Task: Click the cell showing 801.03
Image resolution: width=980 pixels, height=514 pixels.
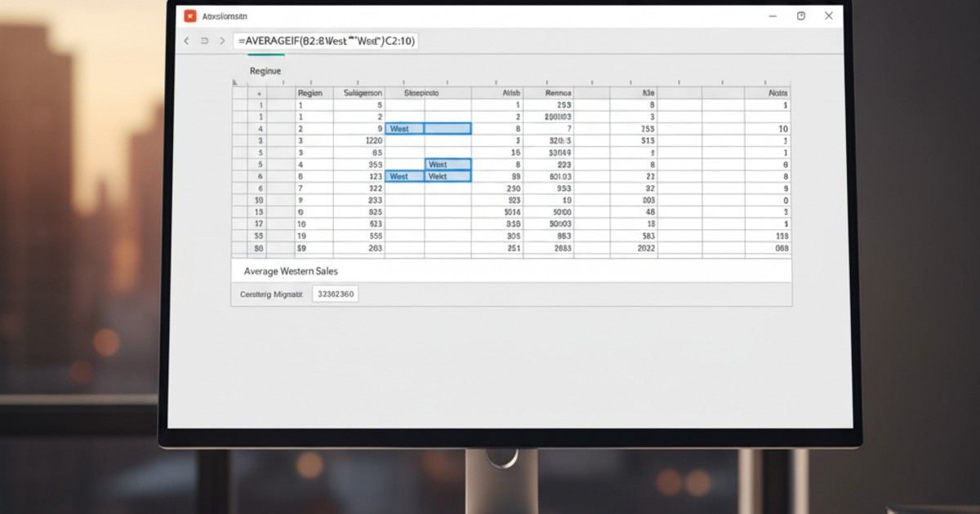Action: (x=559, y=176)
